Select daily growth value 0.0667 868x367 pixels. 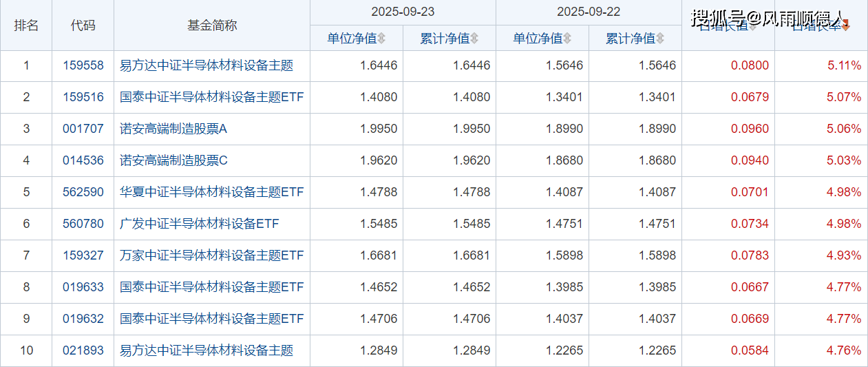coord(750,287)
